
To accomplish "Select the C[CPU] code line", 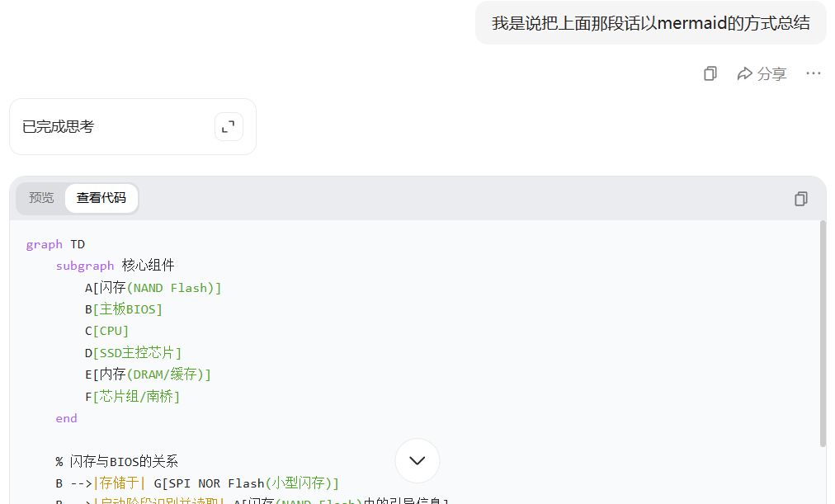I will tap(106, 331).
